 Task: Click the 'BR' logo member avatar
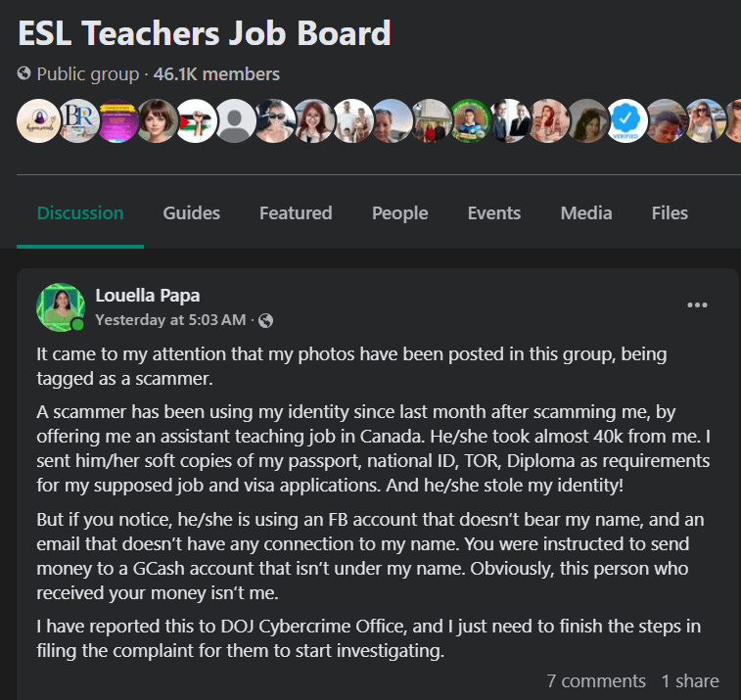pyautogui.click(x=76, y=121)
